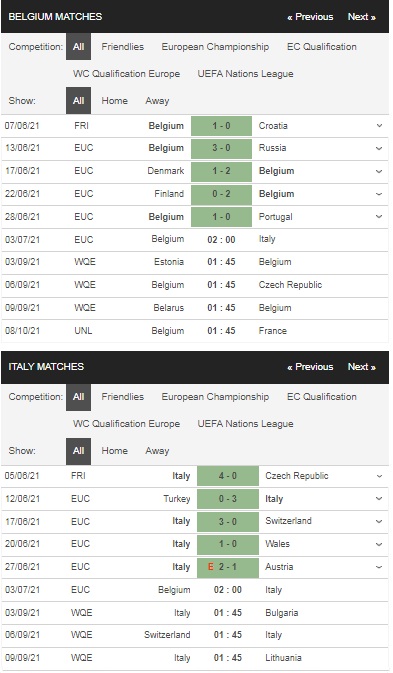This screenshot has width=393, height=673.
Task: Expand the Belgium vs Russia match details
Action: [x=379, y=148]
